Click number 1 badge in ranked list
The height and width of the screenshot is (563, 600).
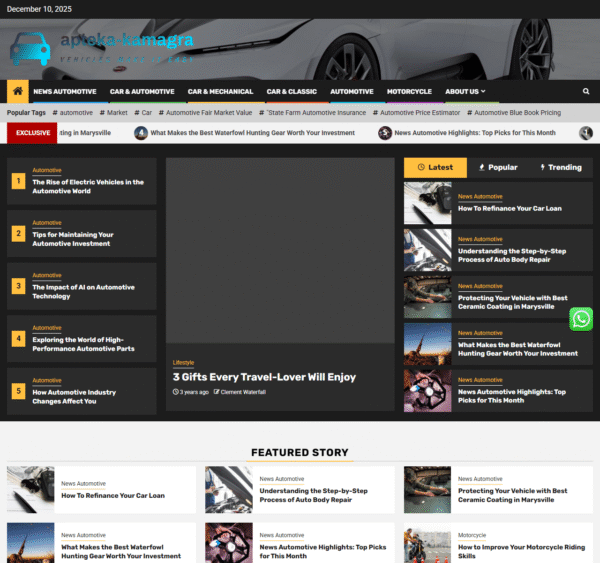(18, 181)
